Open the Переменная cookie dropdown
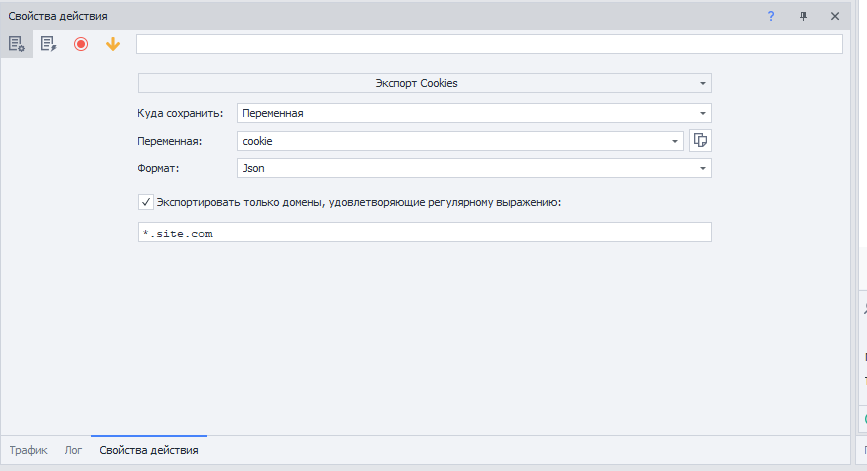The width and height of the screenshot is (867, 471). point(675,141)
